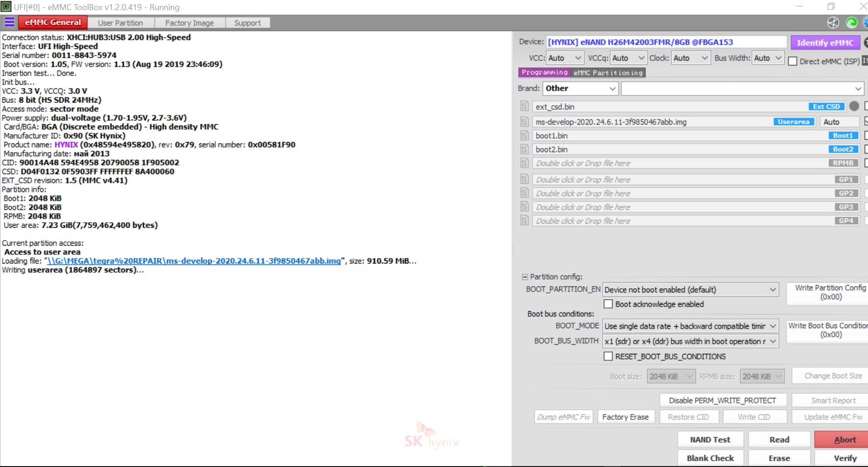This screenshot has width=868, height=467.
Task: Click the grey gear icon beside Ext CSD
Action: point(854,106)
